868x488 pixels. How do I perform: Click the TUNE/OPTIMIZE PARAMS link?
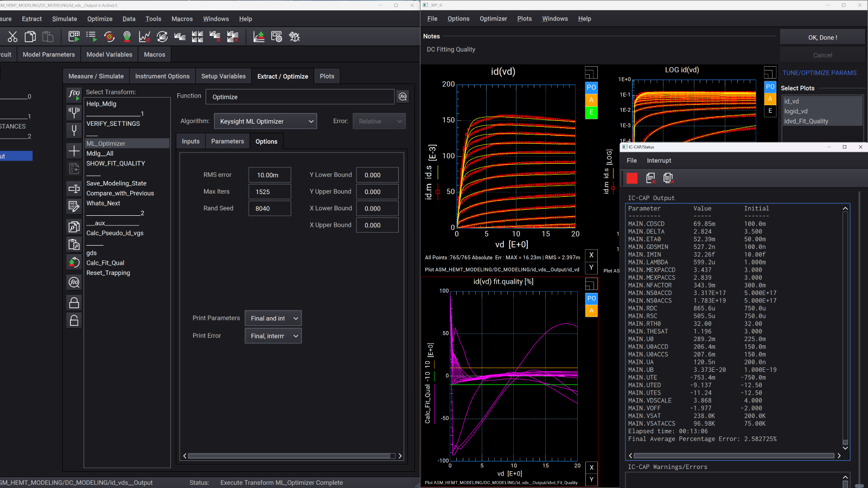coord(820,73)
